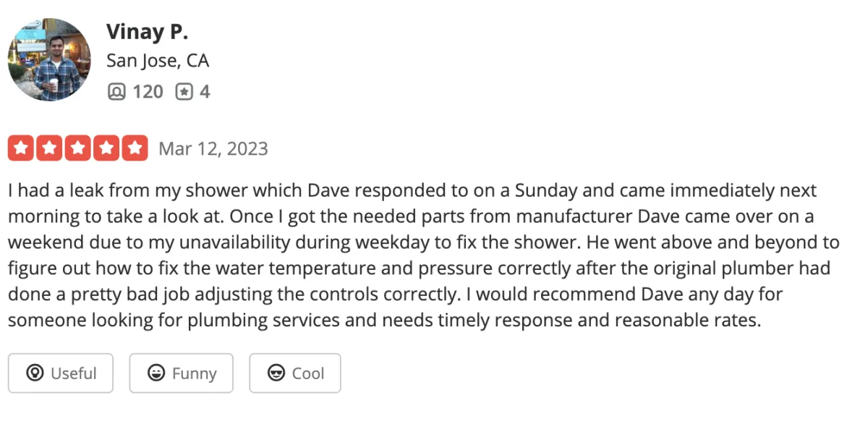
Task: Vote Funny on this review
Action: point(182,373)
